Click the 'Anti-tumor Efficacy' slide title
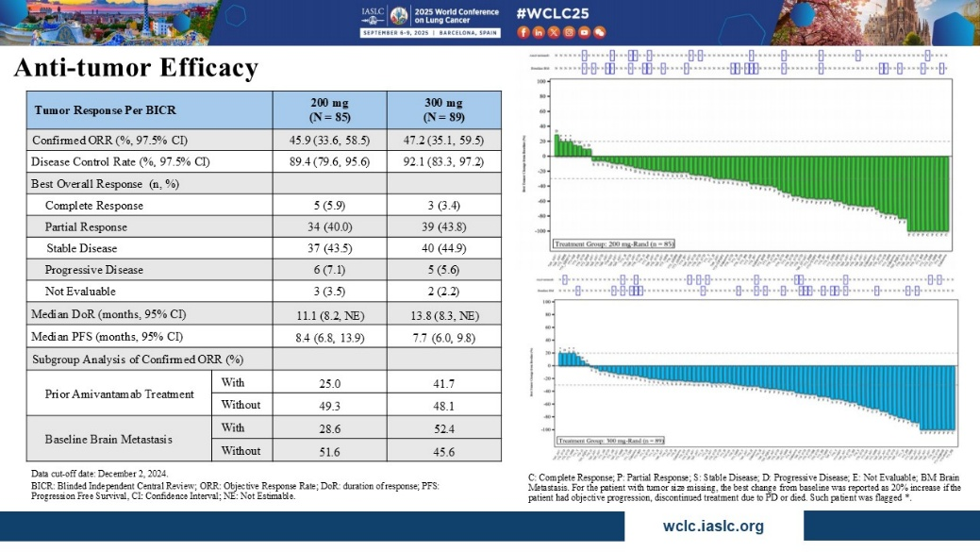The image size is (980, 552). tap(136, 69)
